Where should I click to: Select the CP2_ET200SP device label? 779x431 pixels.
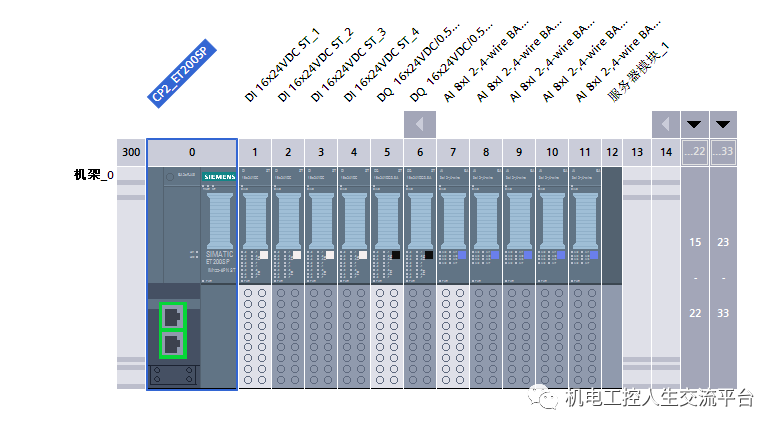click(182, 73)
